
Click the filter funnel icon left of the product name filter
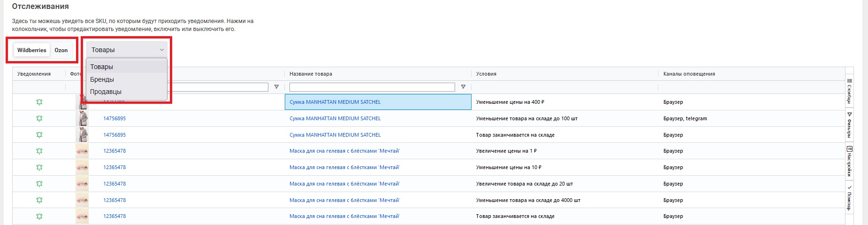[x=276, y=87]
